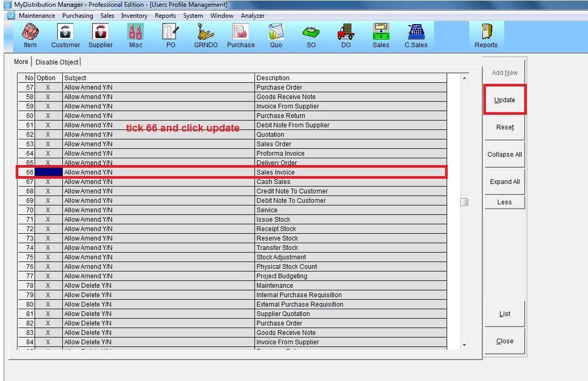The width and height of the screenshot is (588, 381).
Task: Toggle Option X on row 67 Cash Sales
Action: click(48, 182)
